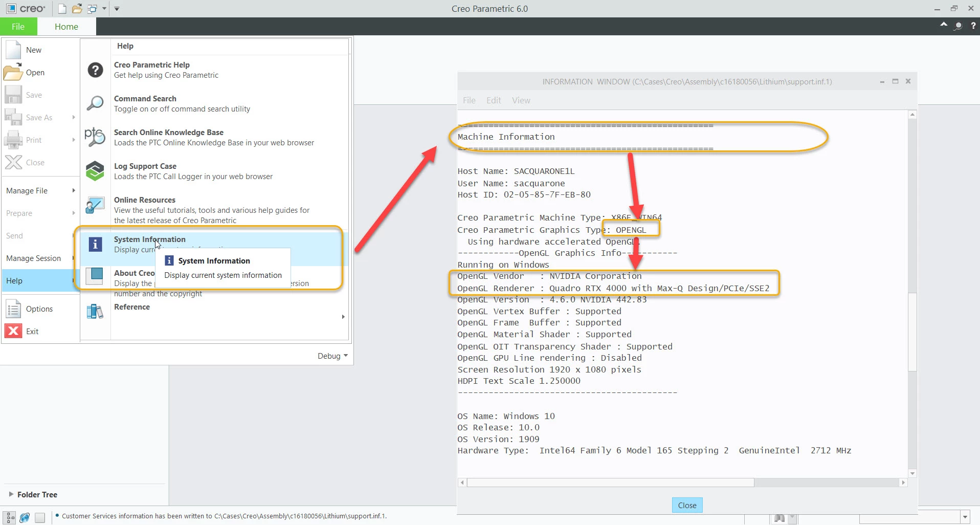Click the Options list icon
Screen dimensions: 980x525
pos(13,309)
